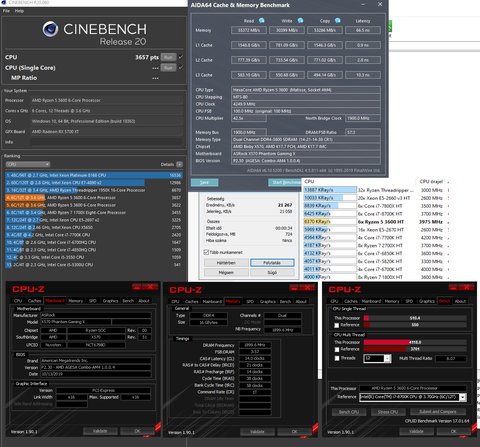
Task: Click the Cinebench sphere logo
Action: coord(50,29)
